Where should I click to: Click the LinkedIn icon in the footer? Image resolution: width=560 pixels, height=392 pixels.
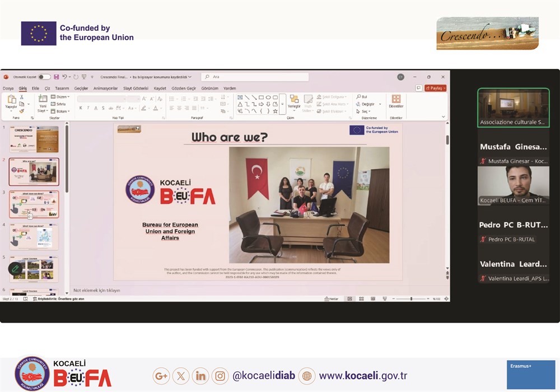coord(200,376)
